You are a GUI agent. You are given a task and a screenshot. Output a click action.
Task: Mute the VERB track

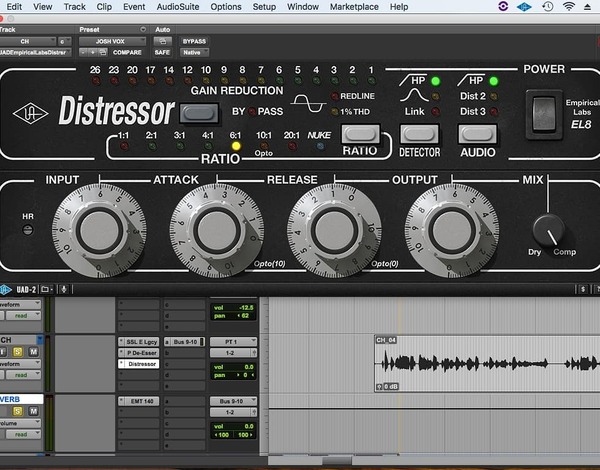[x=33, y=411]
